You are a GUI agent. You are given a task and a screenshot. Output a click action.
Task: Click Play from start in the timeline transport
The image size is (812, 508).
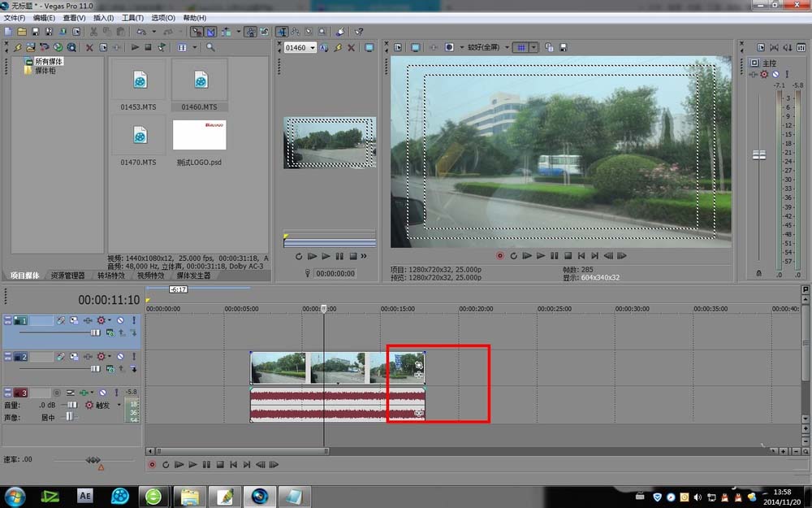tap(179, 465)
